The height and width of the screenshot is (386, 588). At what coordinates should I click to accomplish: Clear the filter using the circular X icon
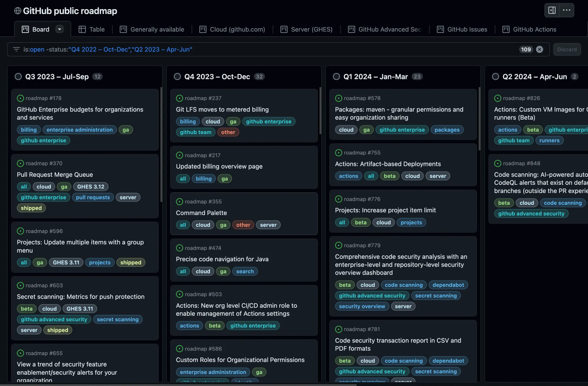[x=540, y=49]
